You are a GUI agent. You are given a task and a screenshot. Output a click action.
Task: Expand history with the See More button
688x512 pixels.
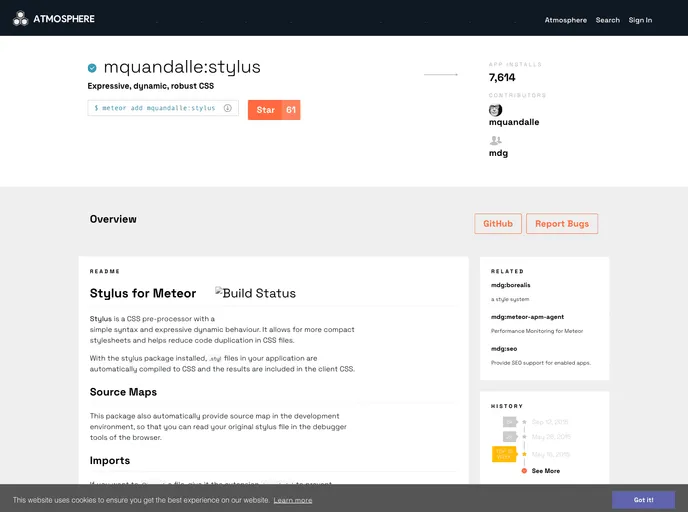545,470
